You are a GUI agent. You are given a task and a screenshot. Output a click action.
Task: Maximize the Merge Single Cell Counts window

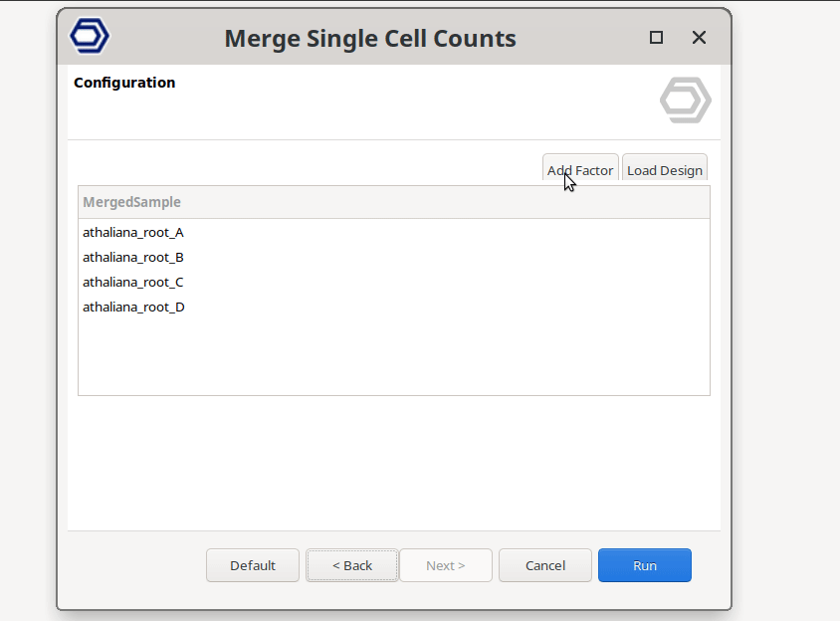pos(656,38)
